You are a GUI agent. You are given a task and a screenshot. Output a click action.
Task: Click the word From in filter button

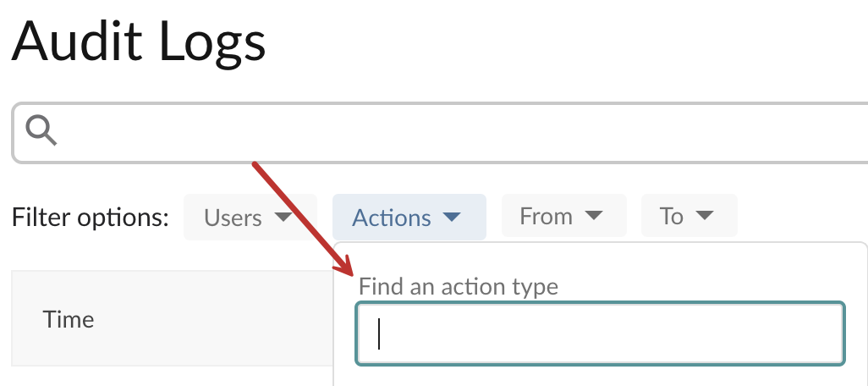click(546, 215)
